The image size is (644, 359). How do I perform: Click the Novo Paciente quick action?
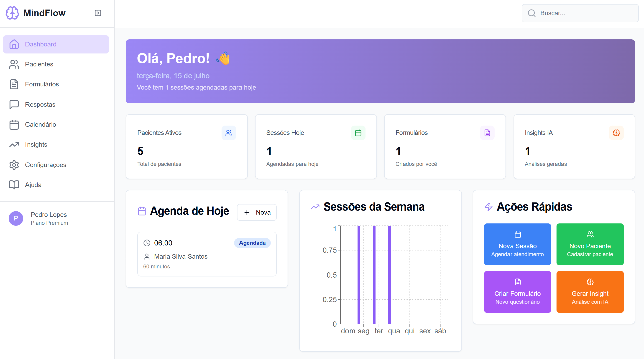pyautogui.click(x=590, y=244)
